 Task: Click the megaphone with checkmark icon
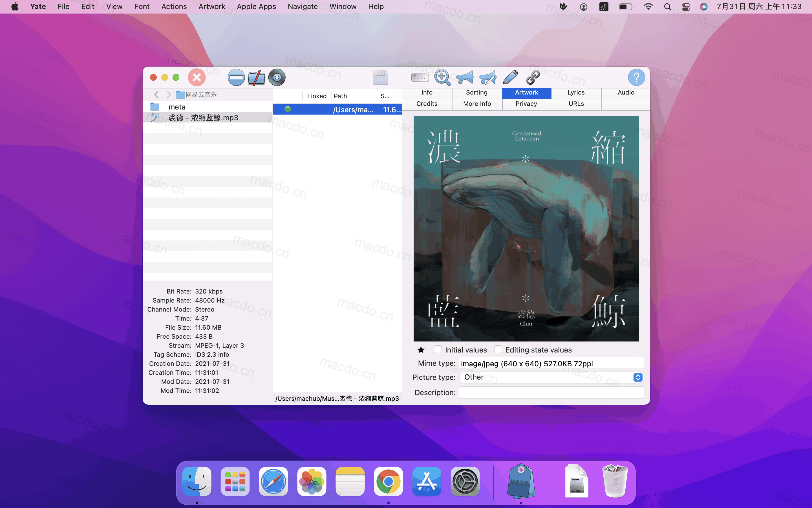click(487, 77)
